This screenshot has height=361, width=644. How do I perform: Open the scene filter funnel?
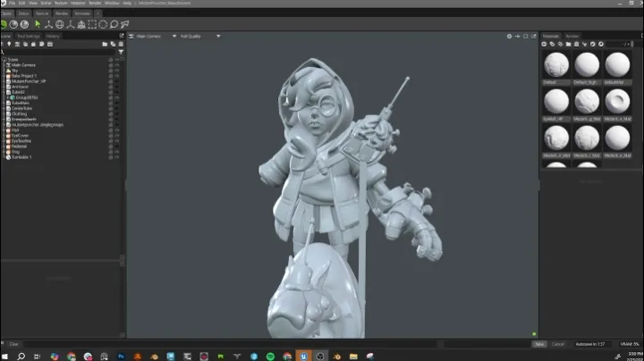click(x=121, y=52)
